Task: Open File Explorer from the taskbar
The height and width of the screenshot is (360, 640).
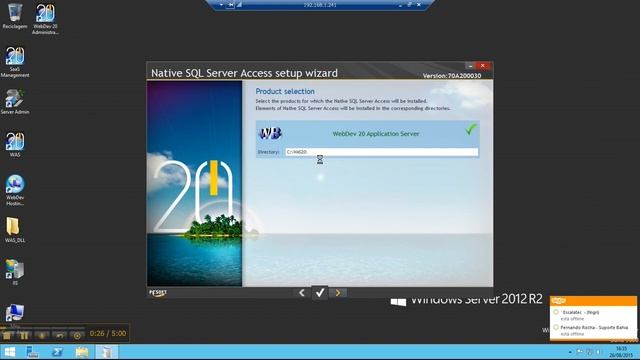Action: click(82, 352)
